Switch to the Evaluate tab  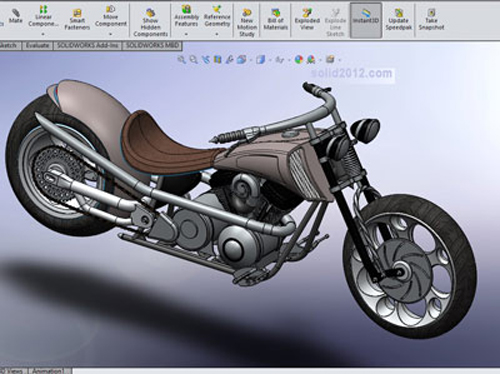(38, 45)
